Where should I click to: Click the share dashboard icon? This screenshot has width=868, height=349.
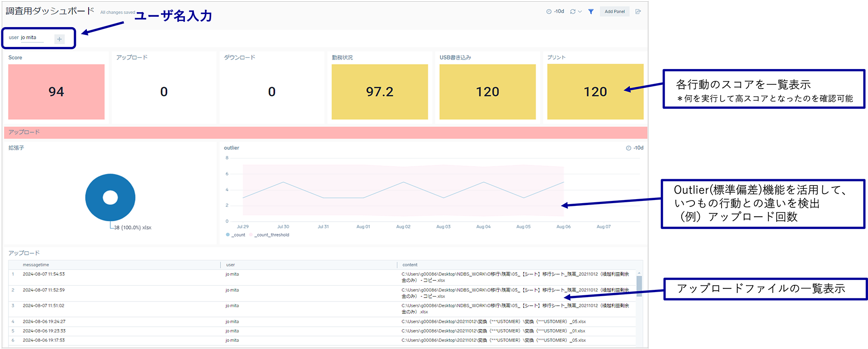(638, 12)
